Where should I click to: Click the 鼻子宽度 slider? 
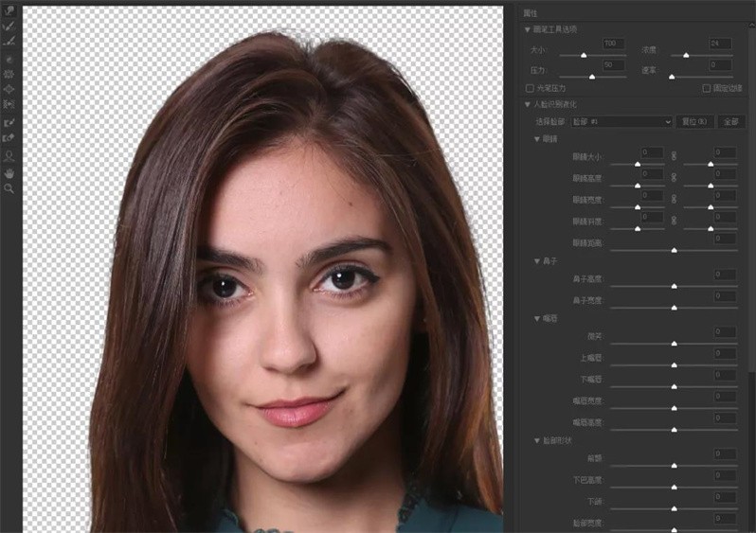click(674, 308)
